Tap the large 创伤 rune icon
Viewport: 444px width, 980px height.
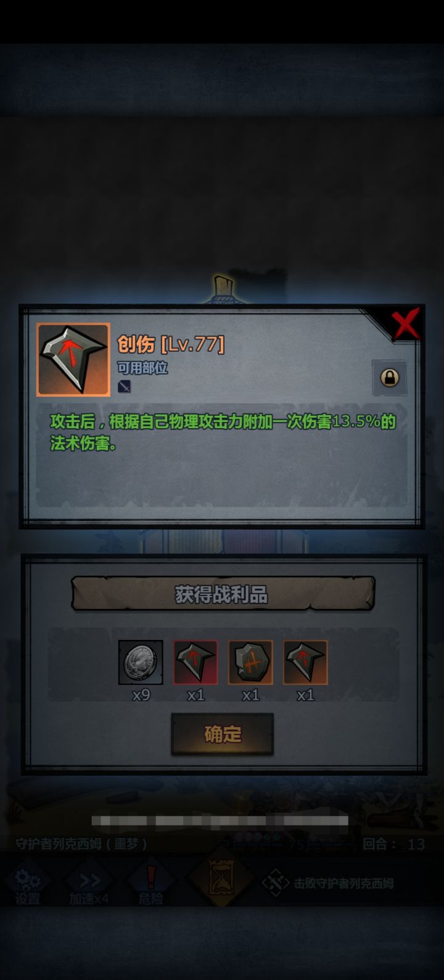(73, 359)
